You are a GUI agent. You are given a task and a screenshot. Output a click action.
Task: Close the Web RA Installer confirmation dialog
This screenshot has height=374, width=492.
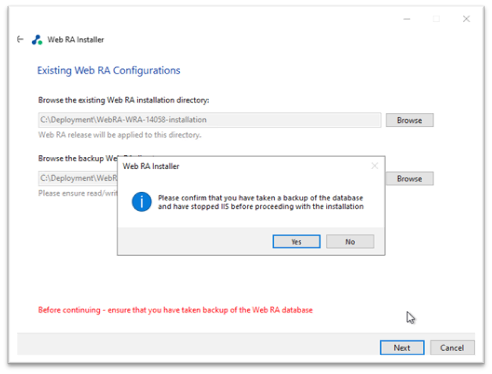[375, 166]
